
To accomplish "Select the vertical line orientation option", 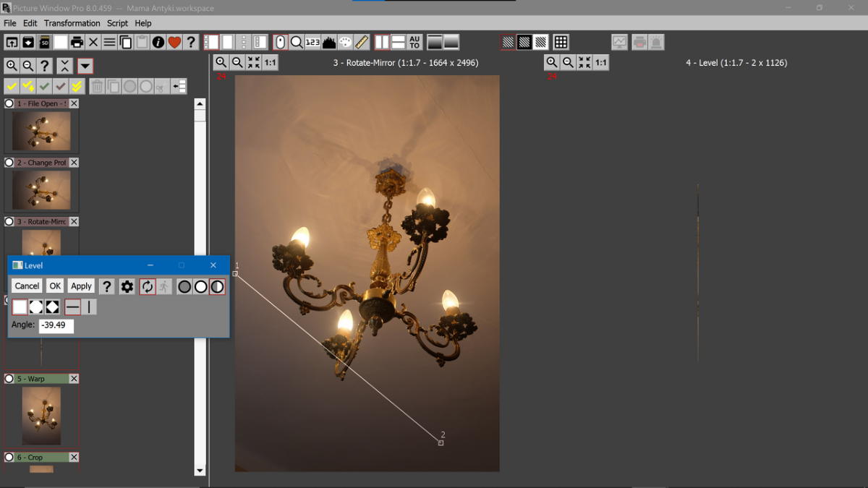I will pyautogui.click(x=89, y=307).
